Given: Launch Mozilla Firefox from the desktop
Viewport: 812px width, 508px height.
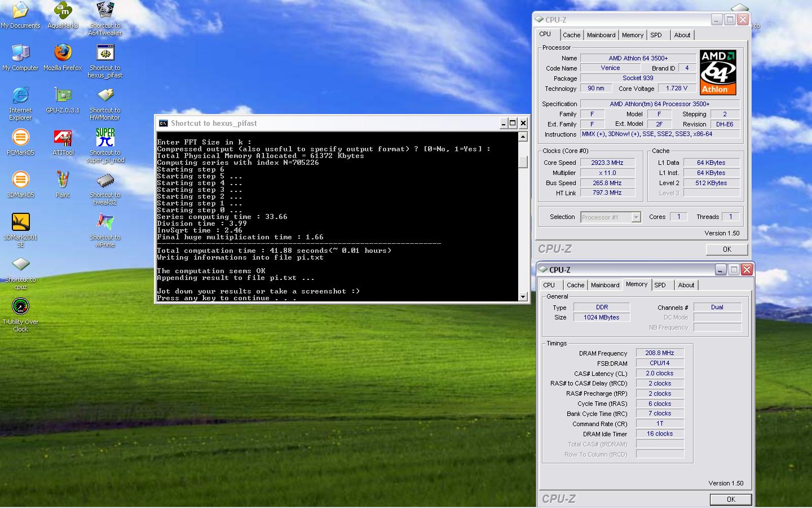Looking at the screenshot, I should click(x=63, y=58).
